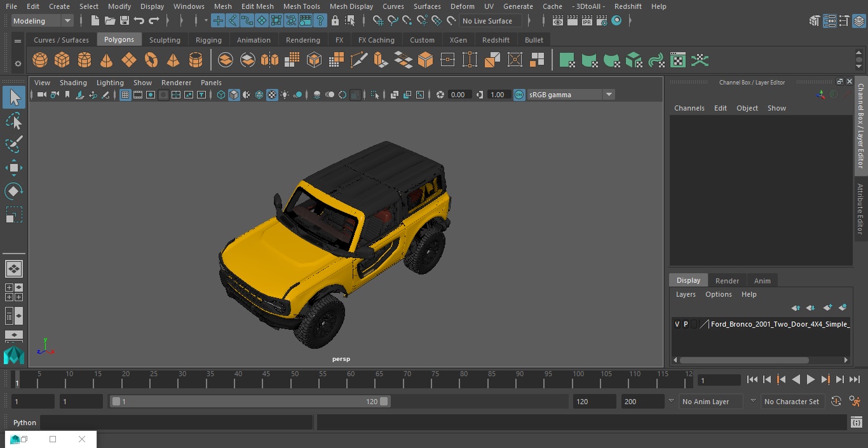Screen dimensions: 868x448
Task: Switch to the Rigging shelf tab
Action: [x=208, y=40]
